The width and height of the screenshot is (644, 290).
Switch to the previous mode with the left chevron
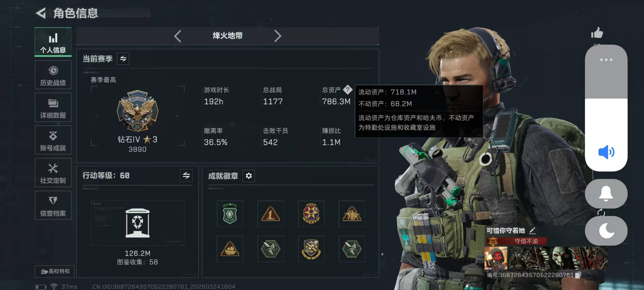[x=178, y=36]
